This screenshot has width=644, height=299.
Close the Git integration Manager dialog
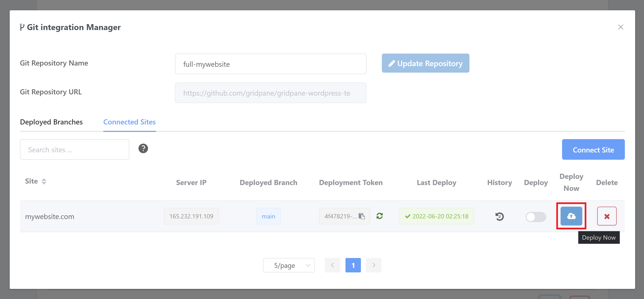coord(620,27)
